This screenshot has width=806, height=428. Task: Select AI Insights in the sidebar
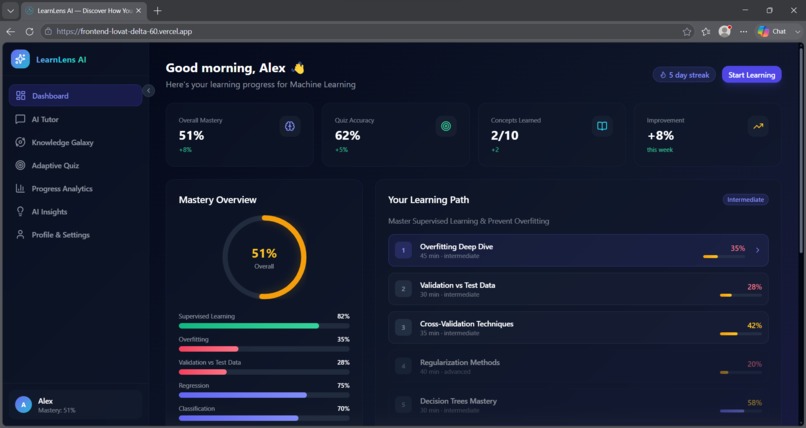(76, 212)
